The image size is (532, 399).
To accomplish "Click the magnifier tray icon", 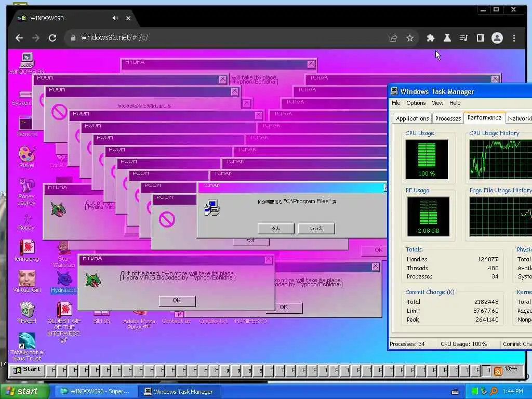I will [x=494, y=392].
